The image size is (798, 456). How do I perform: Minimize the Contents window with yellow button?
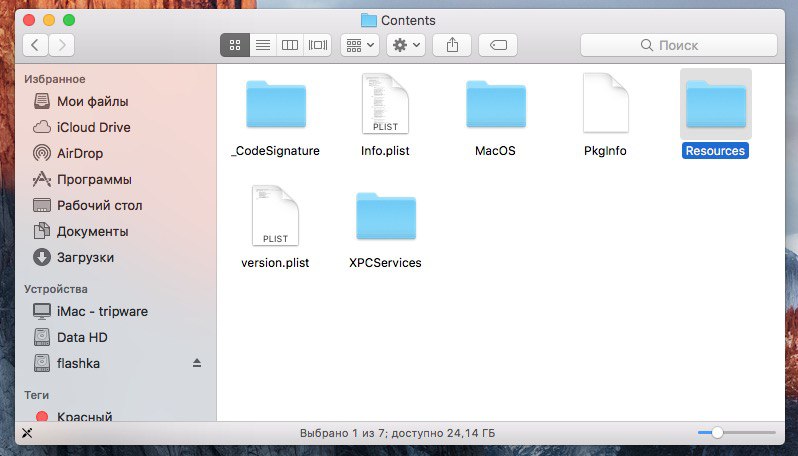(x=49, y=20)
